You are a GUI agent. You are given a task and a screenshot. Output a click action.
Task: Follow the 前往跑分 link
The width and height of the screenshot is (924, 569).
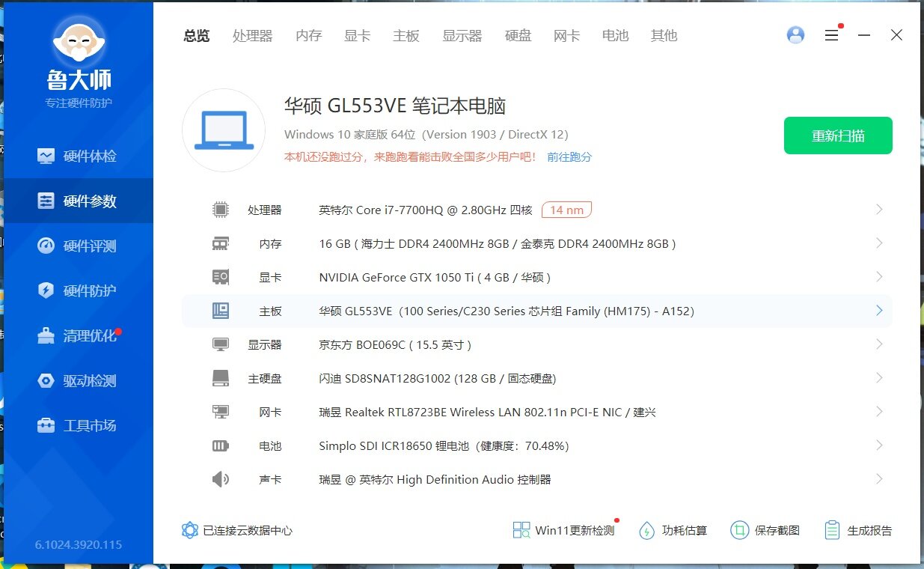click(569, 157)
